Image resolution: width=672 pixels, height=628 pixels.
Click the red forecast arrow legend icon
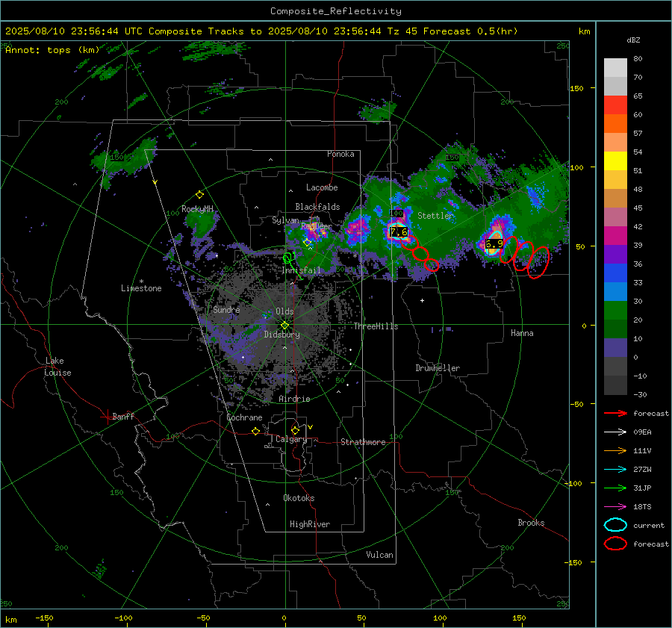pos(615,413)
